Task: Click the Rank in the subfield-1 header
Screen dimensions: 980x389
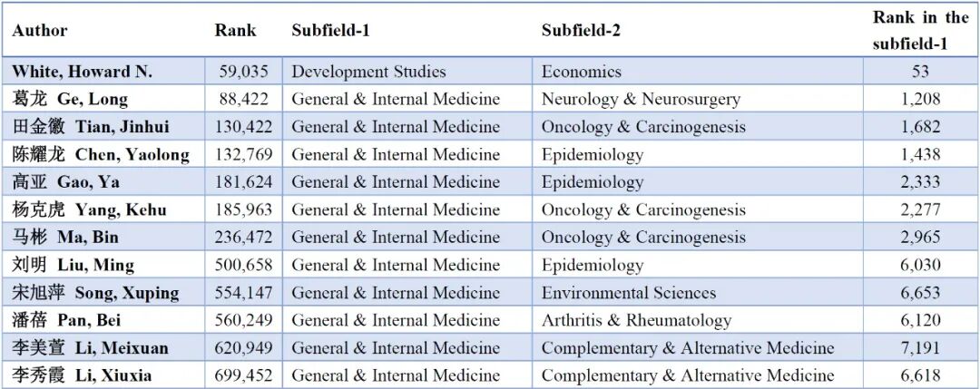Action: (x=920, y=30)
